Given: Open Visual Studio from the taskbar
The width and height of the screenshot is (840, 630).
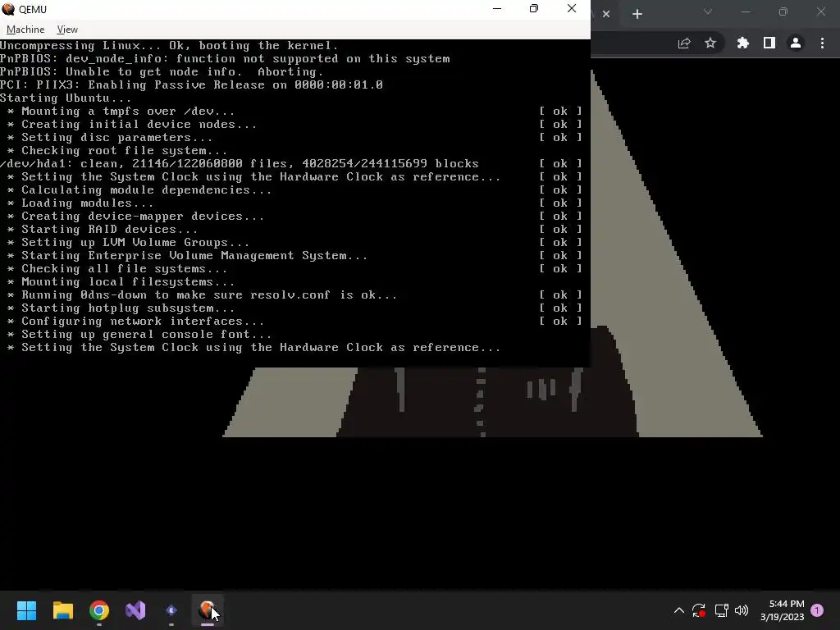Looking at the screenshot, I should coord(135,610).
